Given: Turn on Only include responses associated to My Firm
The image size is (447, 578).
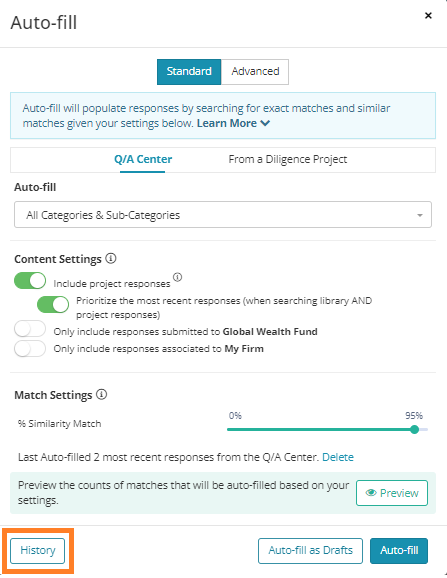Looking at the screenshot, I should point(30,348).
